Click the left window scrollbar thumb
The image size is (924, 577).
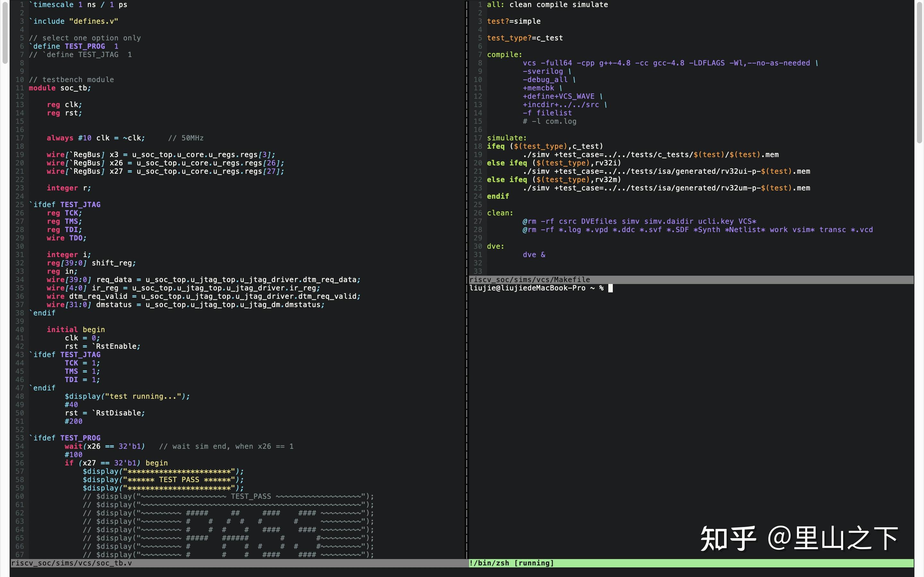coord(5,32)
